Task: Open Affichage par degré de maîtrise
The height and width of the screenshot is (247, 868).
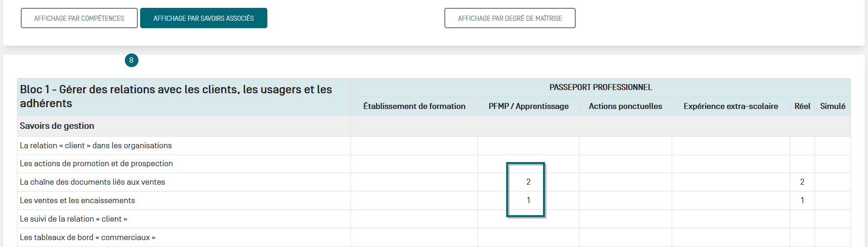Action: tap(509, 18)
